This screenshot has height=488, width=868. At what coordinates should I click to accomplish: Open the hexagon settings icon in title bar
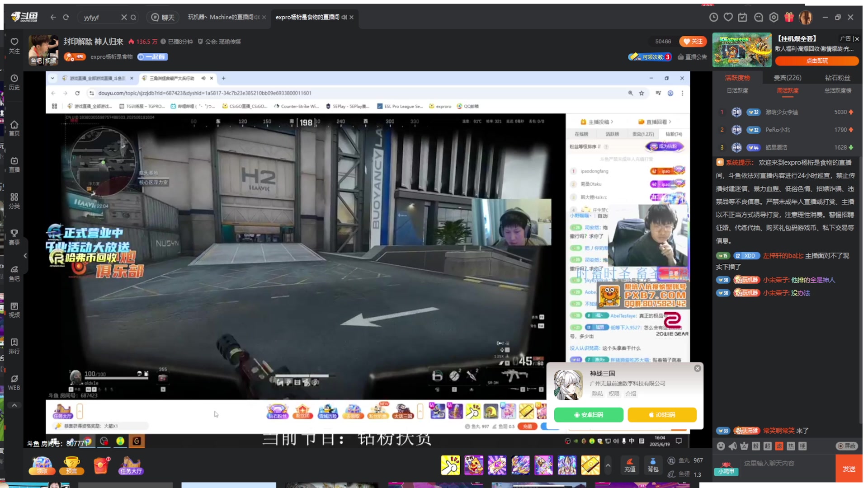(x=774, y=17)
